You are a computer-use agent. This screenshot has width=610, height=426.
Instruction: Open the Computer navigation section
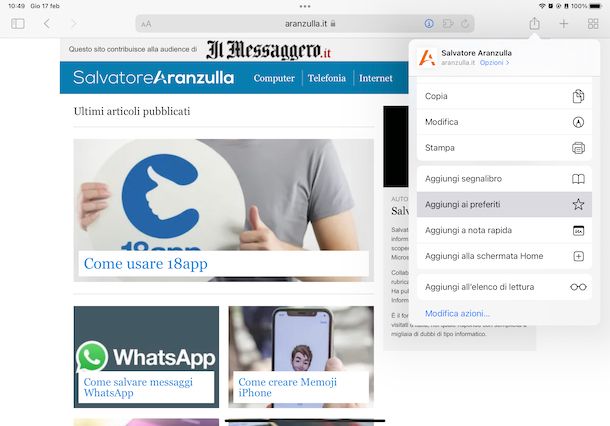tap(274, 78)
